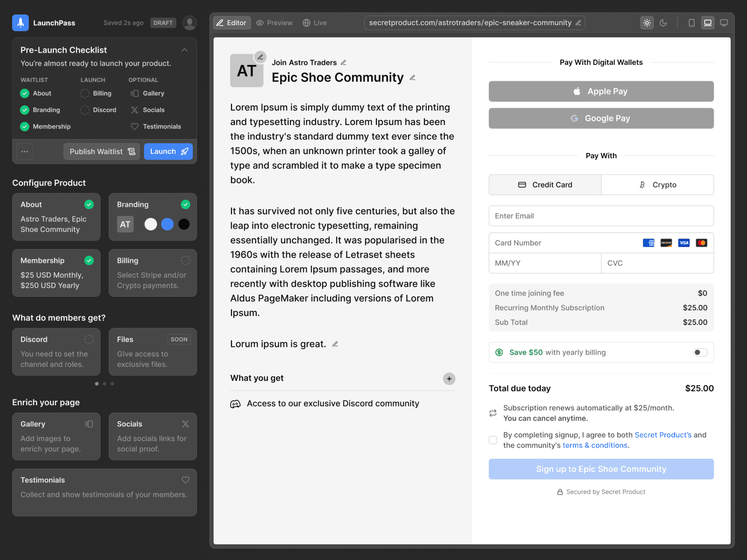Open the profile avatar menu
The width and height of the screenshot is (747, 560).
click(190, 22)
